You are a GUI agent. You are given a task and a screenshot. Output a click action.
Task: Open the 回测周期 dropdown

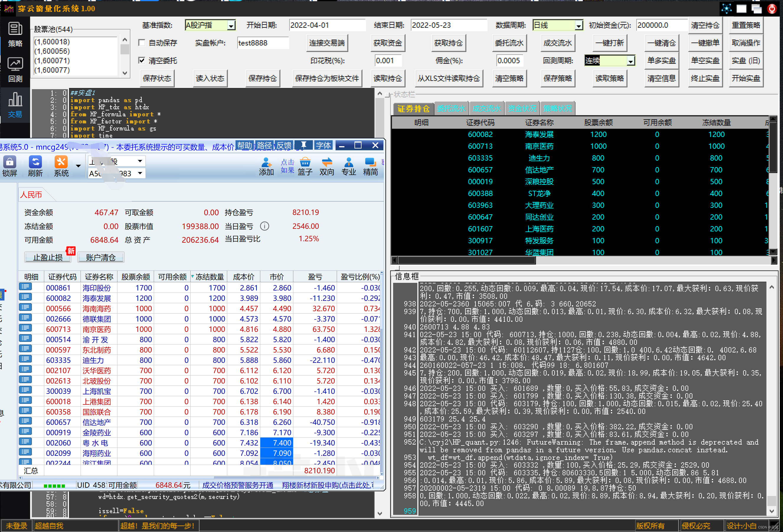click(x=631, y=61)
